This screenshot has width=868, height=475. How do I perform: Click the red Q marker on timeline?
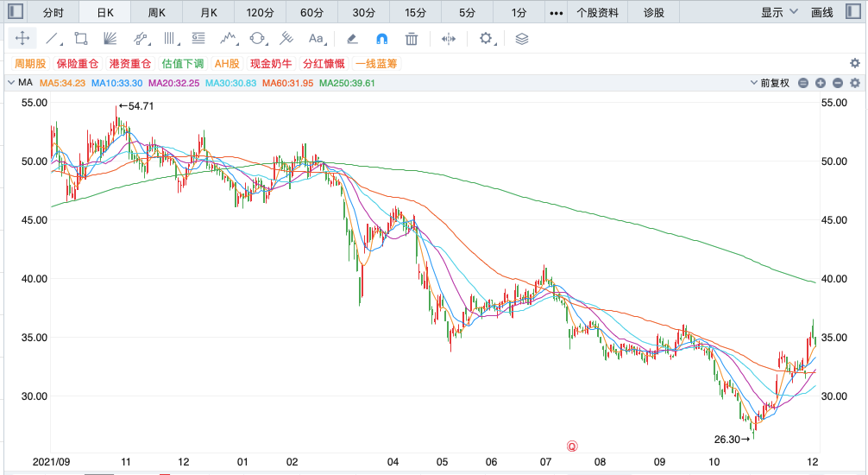click(x=571, y=446)
